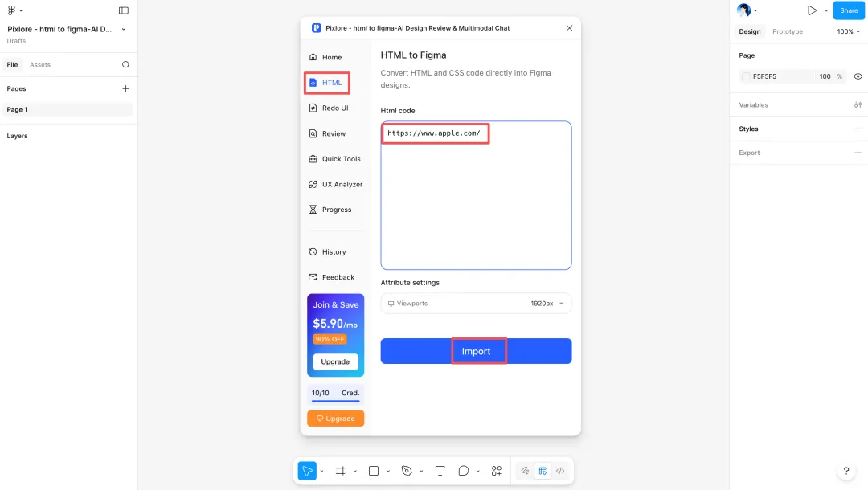
Task: Expand Move tool options chevron
Action: 321,472
